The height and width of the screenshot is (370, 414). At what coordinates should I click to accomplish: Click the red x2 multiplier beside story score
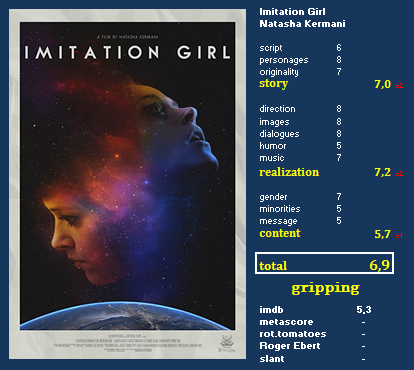click(399, 86)
